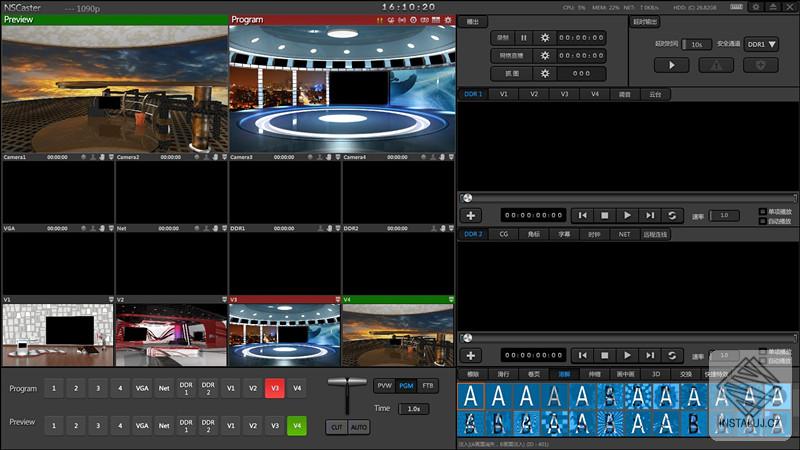Image resolution: width=800 pixels, height=450 pixels.
Task: Enable the auto playback checkbox for DDR 1
Action: point(763,221)
